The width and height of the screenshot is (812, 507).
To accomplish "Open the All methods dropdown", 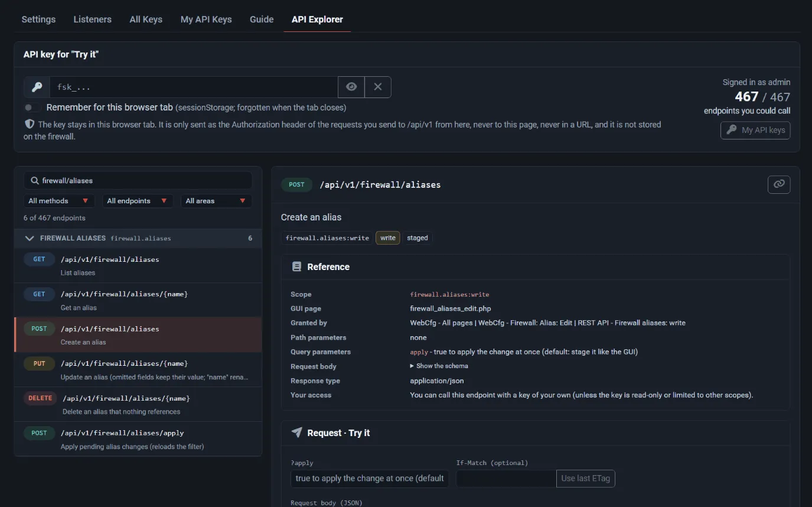I will tap(59, 201).
